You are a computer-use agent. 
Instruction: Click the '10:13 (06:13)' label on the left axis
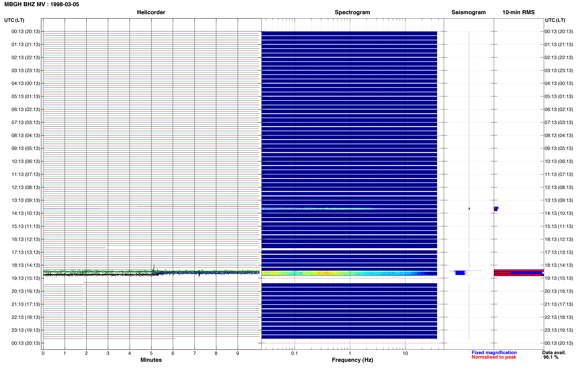[26, 161]
